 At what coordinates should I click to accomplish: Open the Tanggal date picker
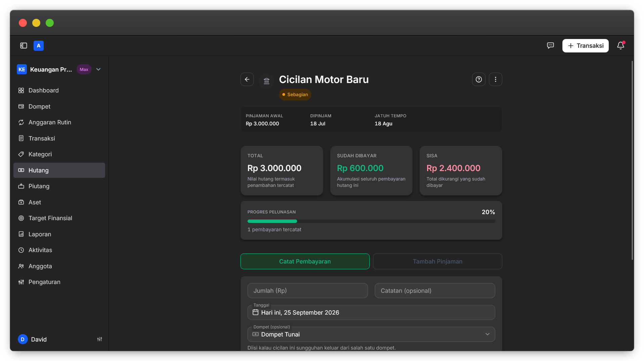[x=371, y=312]
